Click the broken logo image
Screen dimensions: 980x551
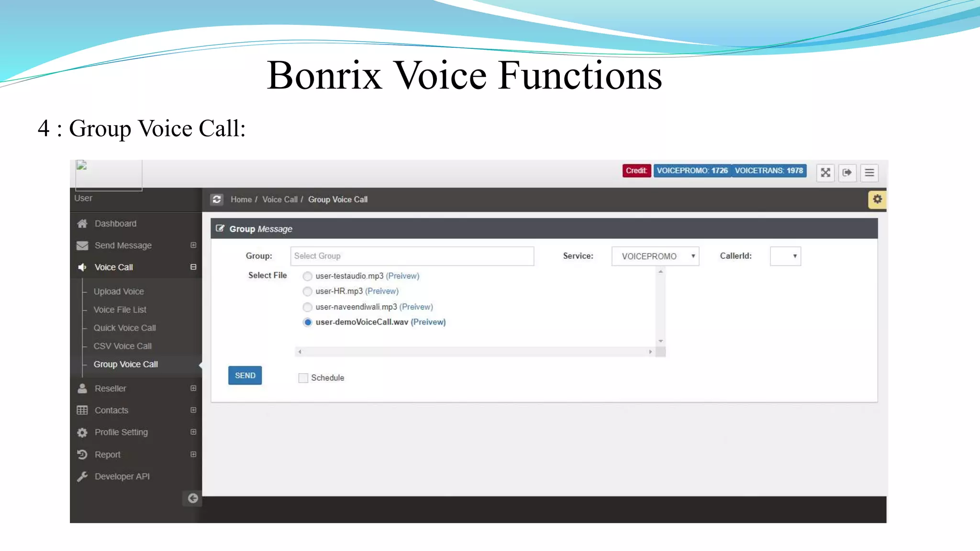pos(109,175)
